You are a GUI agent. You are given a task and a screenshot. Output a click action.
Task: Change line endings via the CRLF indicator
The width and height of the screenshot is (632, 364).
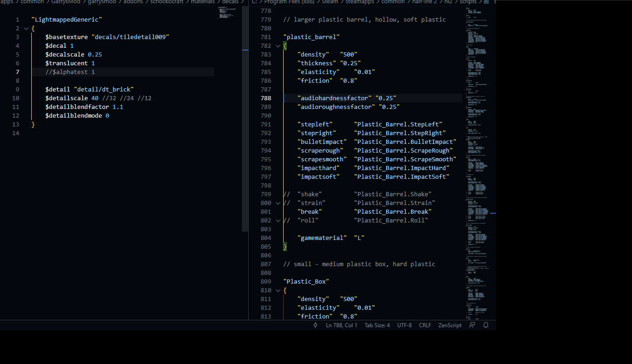tap(425, 325)
